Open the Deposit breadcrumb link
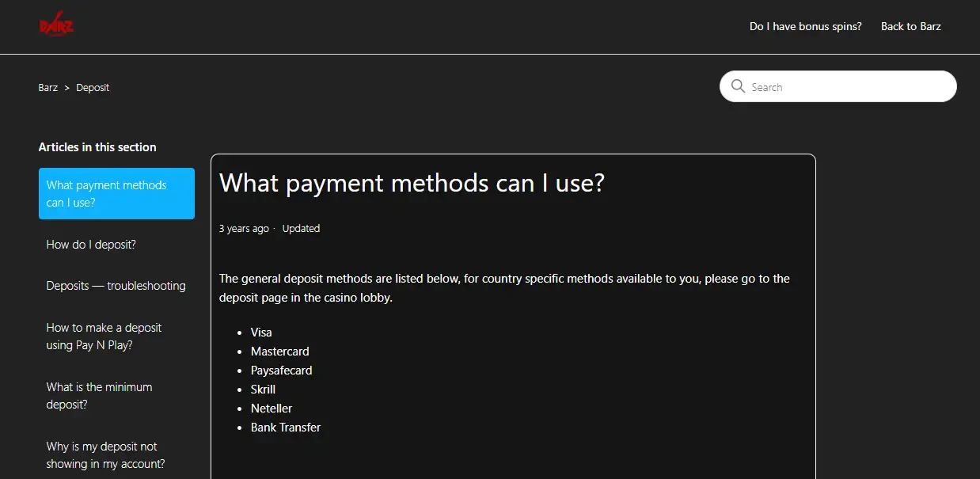Viewport: 980px width, 479px height. pyautogui.click(x=93, y=87)
